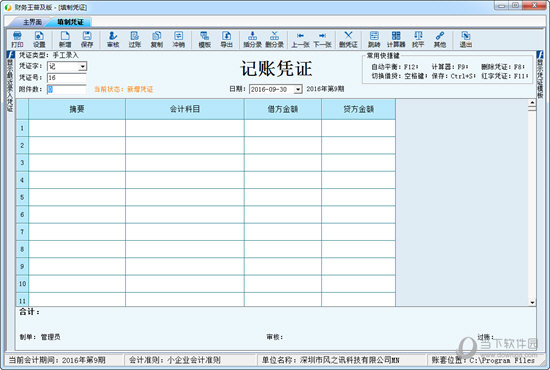Click row 1 摘要 cell

click(77, 128)
